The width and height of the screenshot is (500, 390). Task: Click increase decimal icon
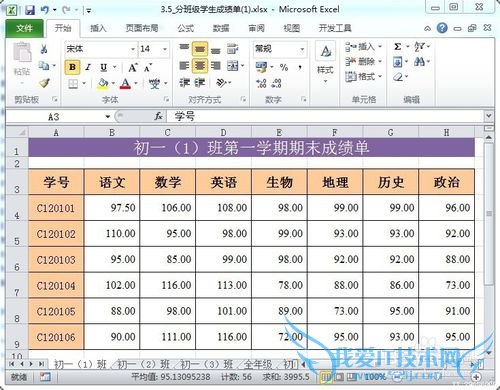[x=261, y=83]
